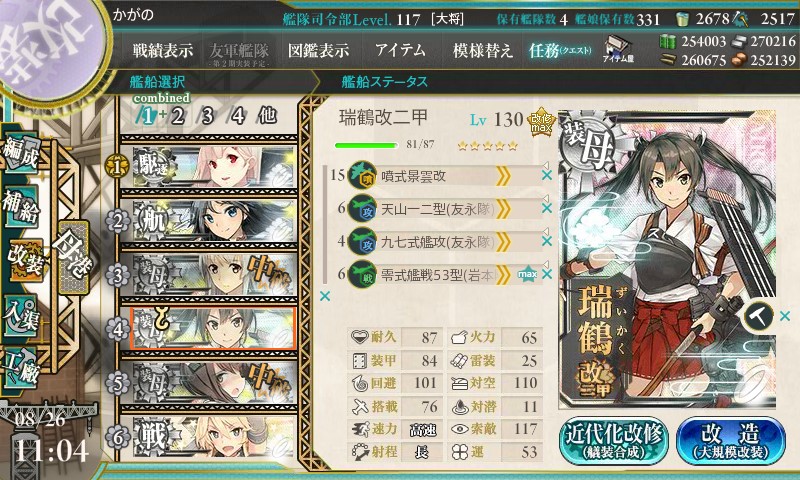The image size is (800, 480).
Task: Open the 入渠 repair dock sidebar icon
Action: pos(20,316)
